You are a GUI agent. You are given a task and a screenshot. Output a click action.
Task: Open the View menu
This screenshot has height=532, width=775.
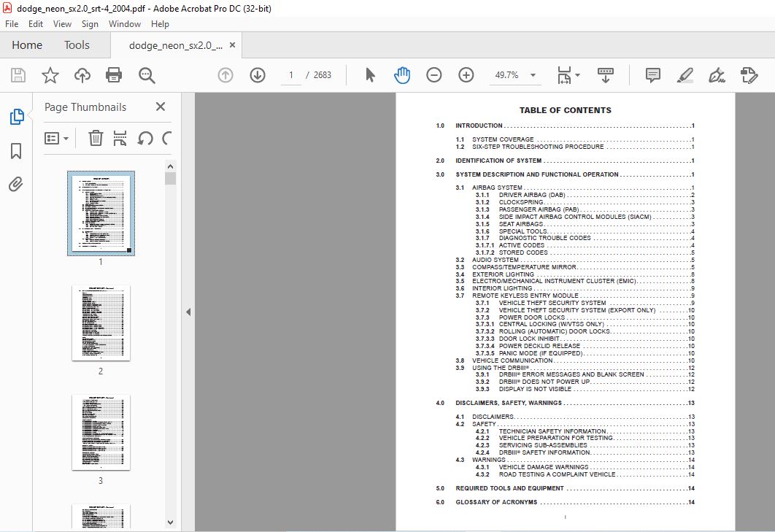pos(62,24)
